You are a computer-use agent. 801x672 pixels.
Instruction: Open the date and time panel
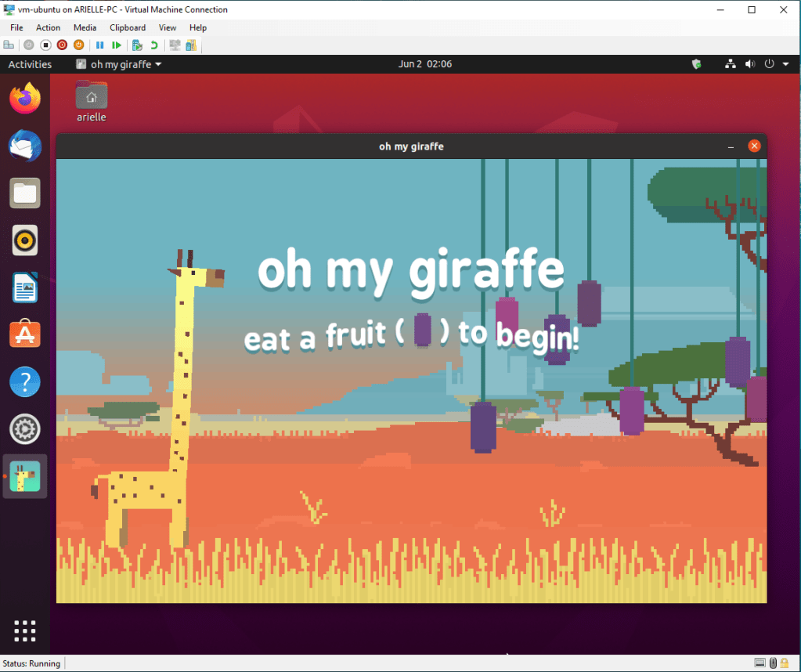(x=424, y=64)
